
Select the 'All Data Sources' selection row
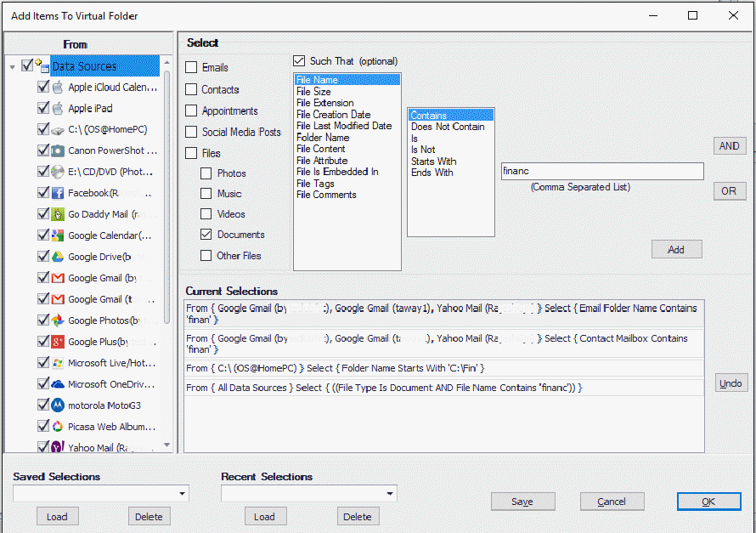[x=443, y=388]
